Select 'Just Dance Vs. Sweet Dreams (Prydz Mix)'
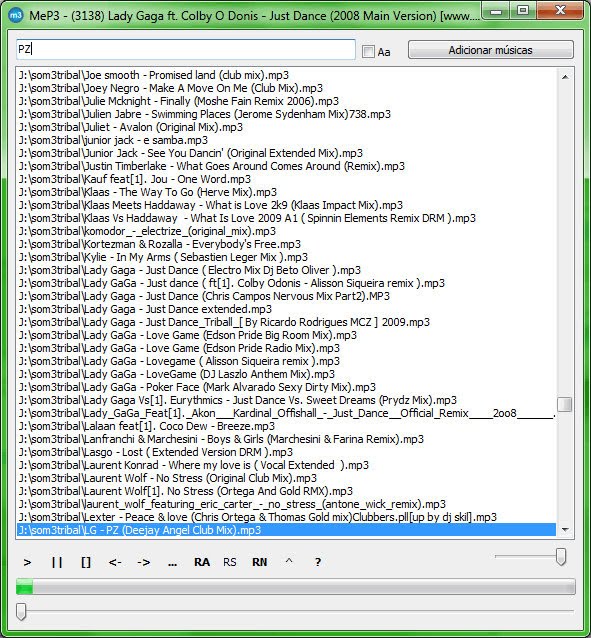The image size is (591, 638). click(x=287, y=401)
